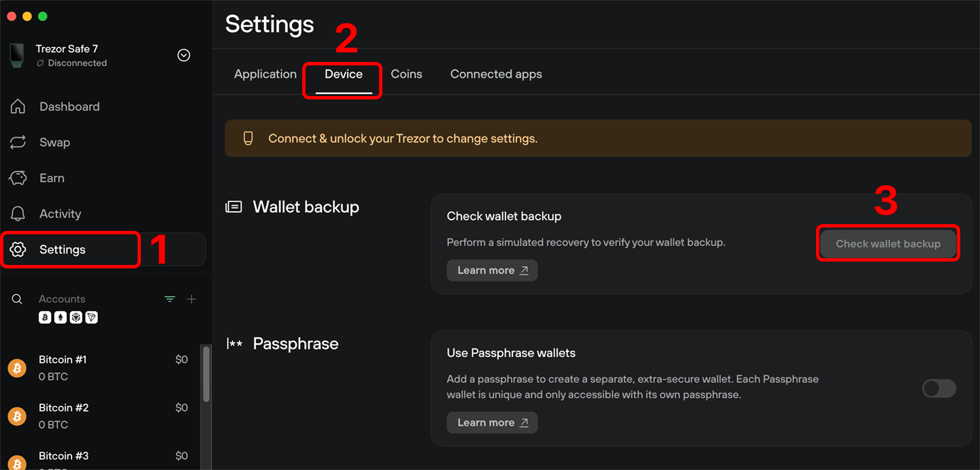The height and width of the screenshot is (470, 980).
Task: Select the Tron coin filter chip
Action: click(x=91, y=317)
